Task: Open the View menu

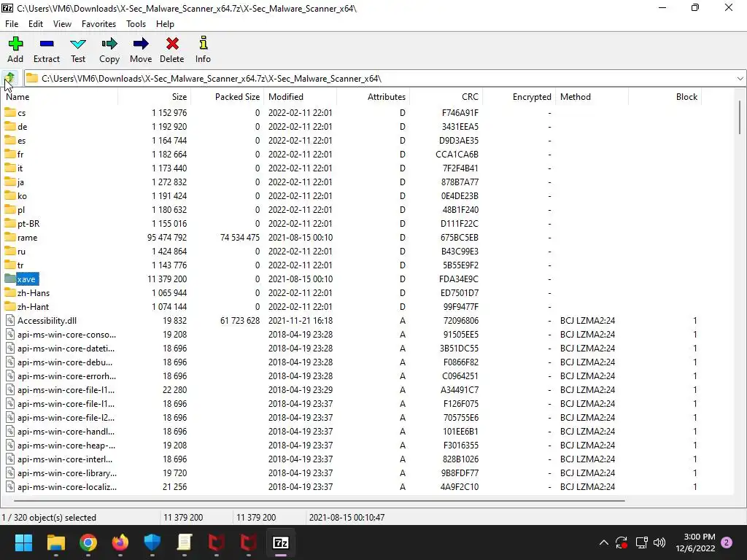Action: pyautogui.click(x=63, y=24)
